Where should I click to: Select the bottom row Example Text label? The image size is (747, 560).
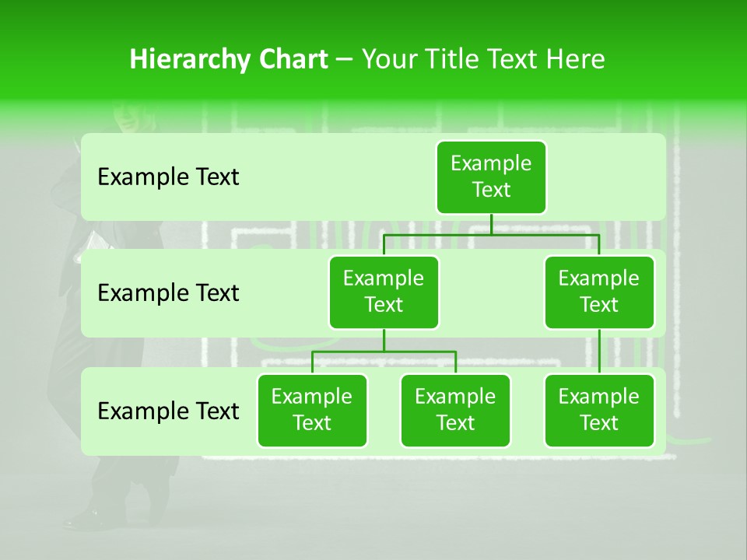coord(167,411)
